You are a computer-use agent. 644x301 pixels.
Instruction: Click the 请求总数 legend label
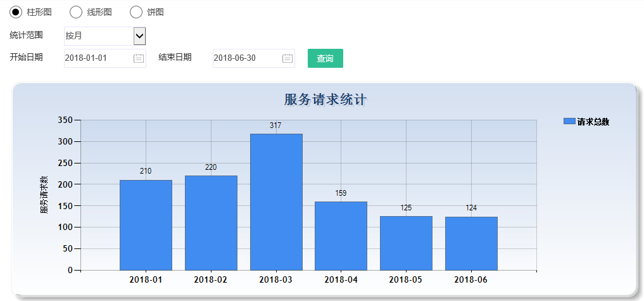tap(593, 122)
